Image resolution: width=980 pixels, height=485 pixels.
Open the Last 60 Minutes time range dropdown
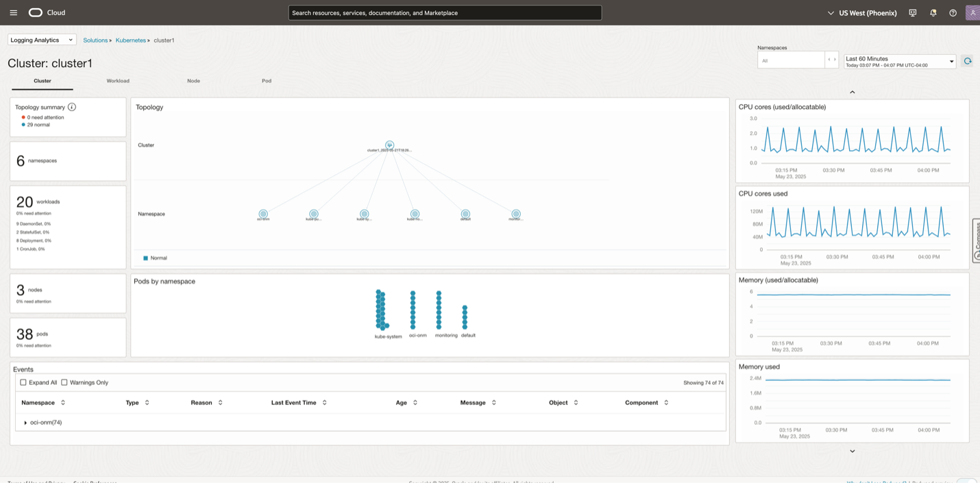click(x=900, y=60)
